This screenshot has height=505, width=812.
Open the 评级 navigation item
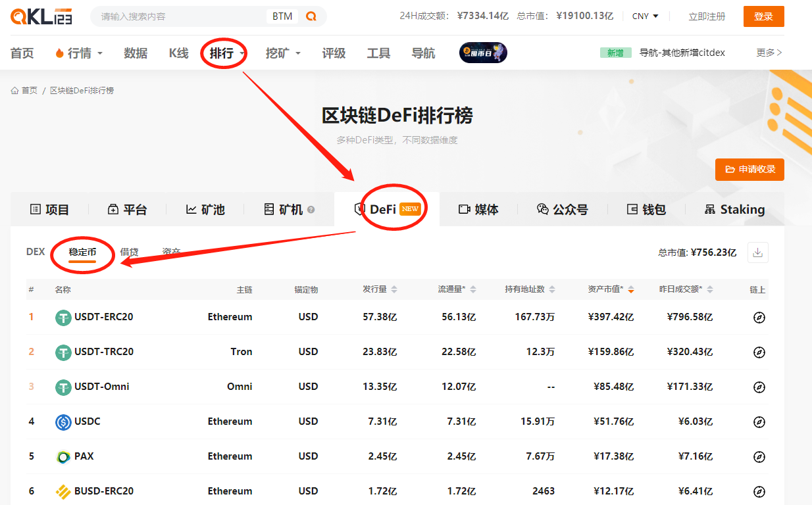pos(334,53)
